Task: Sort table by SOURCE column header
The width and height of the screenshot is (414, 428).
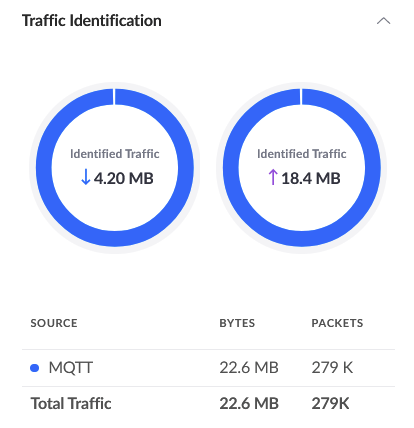Action: pos(54,323)
